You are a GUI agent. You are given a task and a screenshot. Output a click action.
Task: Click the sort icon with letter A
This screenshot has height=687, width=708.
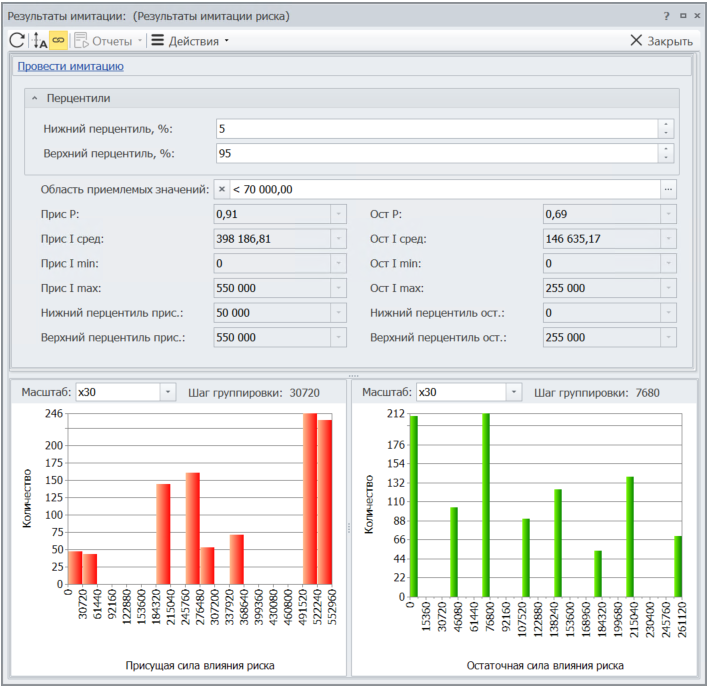[x=40, y=41]
